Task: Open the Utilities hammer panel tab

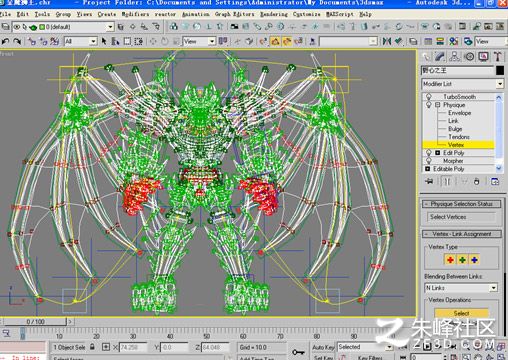Action: point(498,57)
